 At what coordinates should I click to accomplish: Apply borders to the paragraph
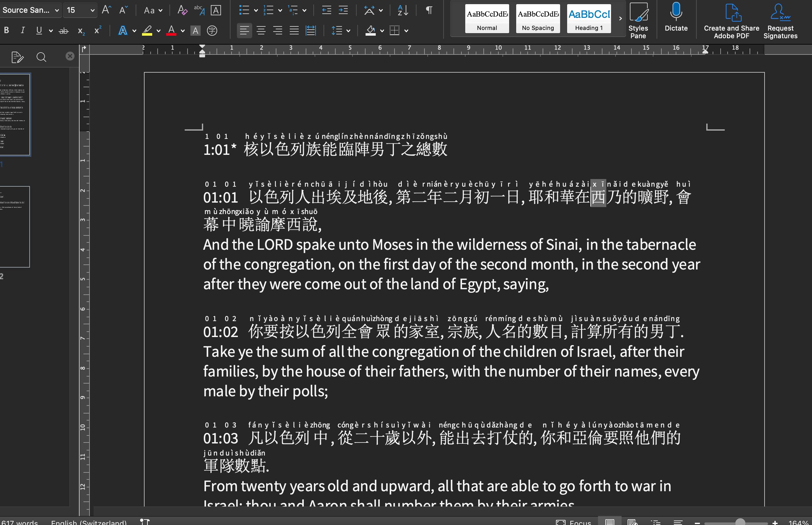coord(395,31)
